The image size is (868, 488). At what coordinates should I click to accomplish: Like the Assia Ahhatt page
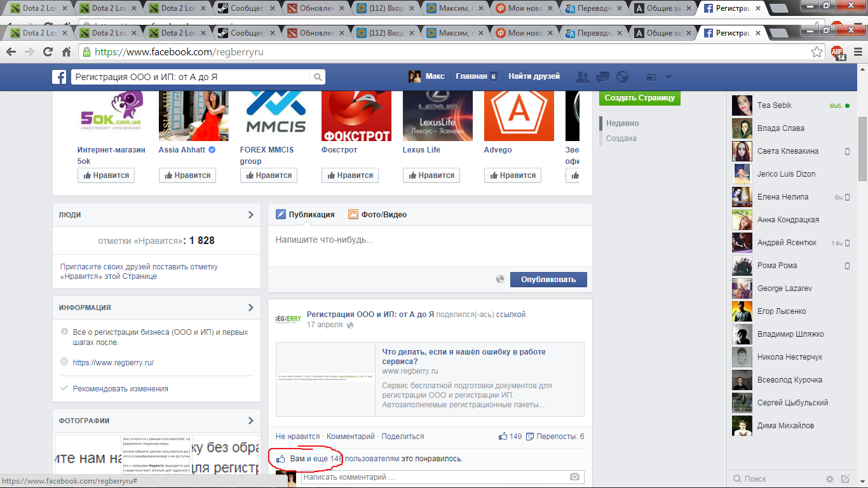tap(187, 175)
